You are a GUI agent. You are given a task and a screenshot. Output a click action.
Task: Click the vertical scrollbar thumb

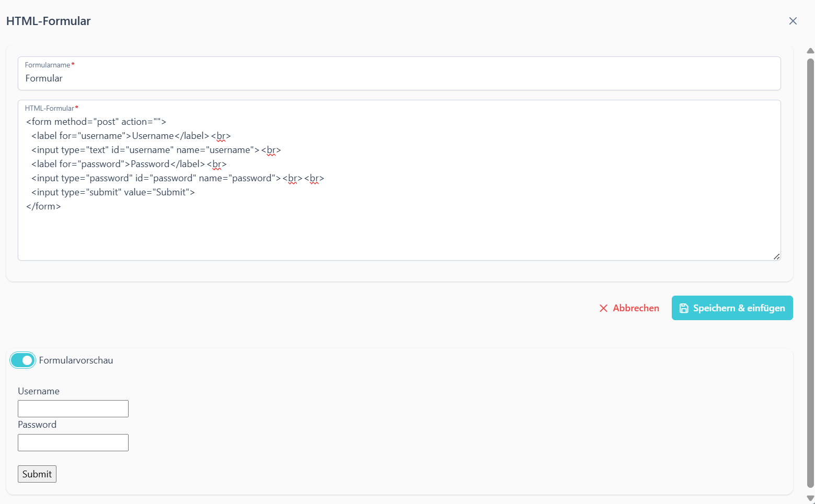810,273
